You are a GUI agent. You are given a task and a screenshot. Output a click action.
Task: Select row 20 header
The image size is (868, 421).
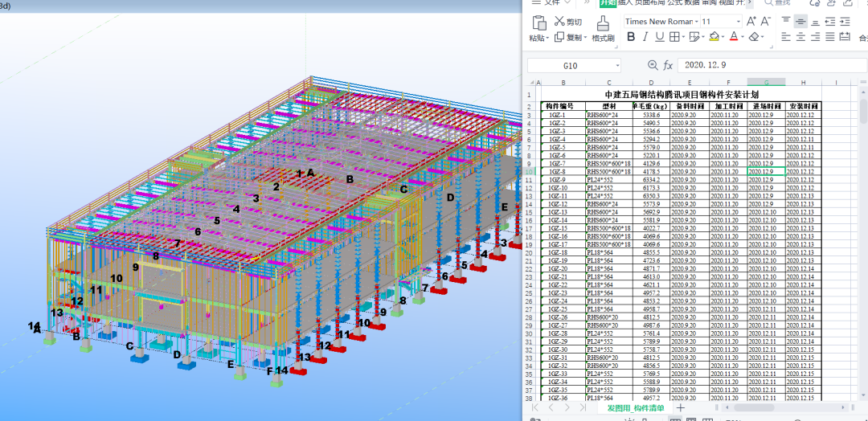click(530, 253)
